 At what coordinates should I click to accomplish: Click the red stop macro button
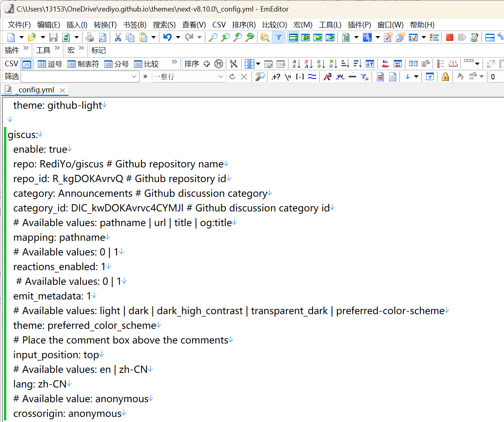pyautogui.click(x=449, y=37)
